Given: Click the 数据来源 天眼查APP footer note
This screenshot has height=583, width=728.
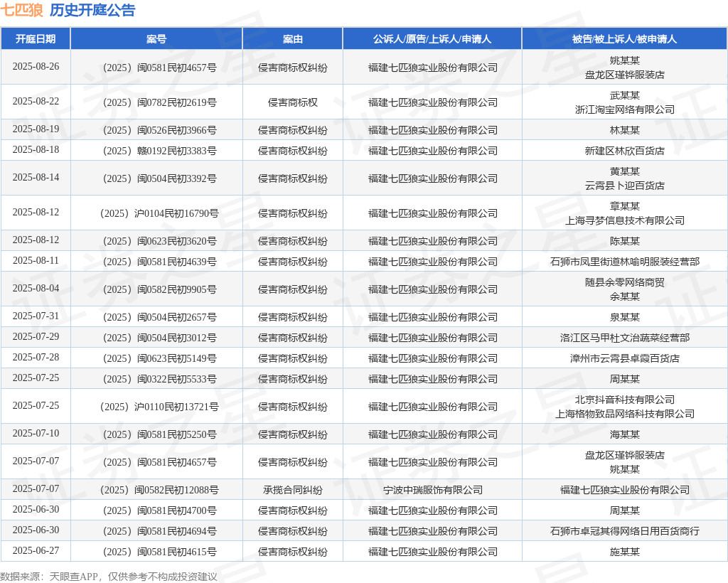Looking at the screenshot, I should [109, 577].
